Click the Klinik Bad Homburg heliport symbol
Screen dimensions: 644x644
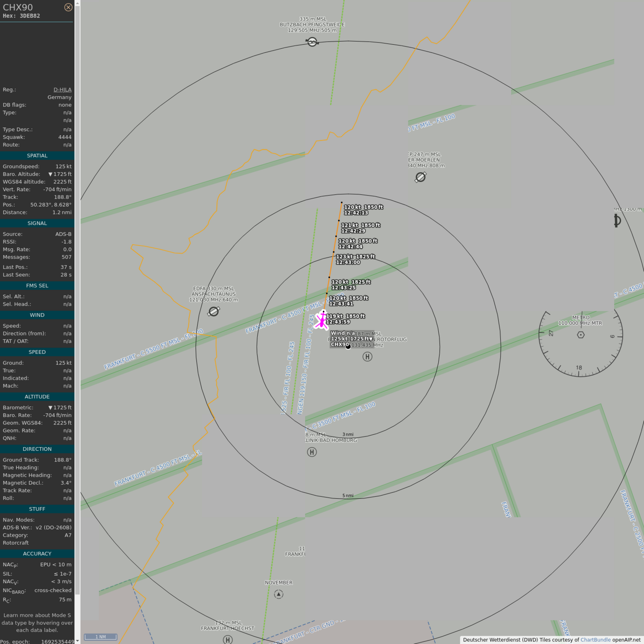point(312,452)
